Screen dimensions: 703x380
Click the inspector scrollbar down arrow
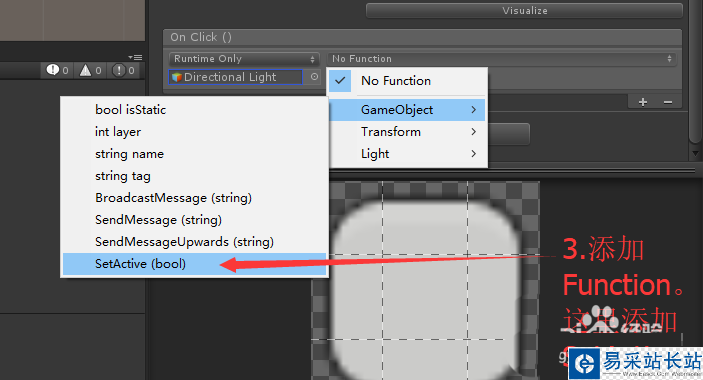[x=695, y=154]
